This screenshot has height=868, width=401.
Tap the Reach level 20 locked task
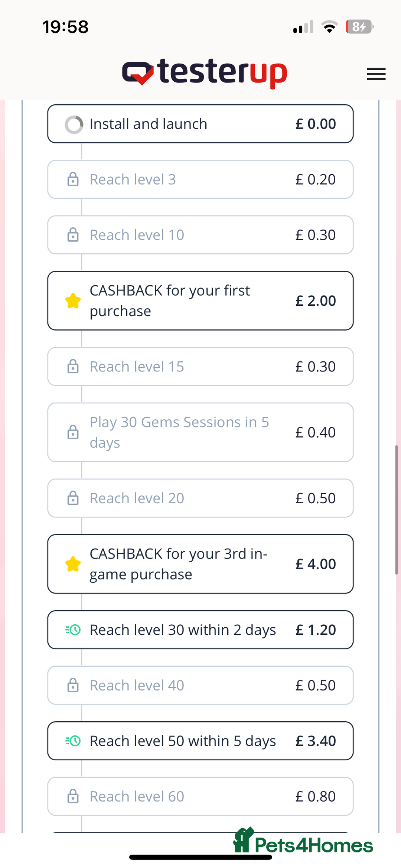click(200, 498)
